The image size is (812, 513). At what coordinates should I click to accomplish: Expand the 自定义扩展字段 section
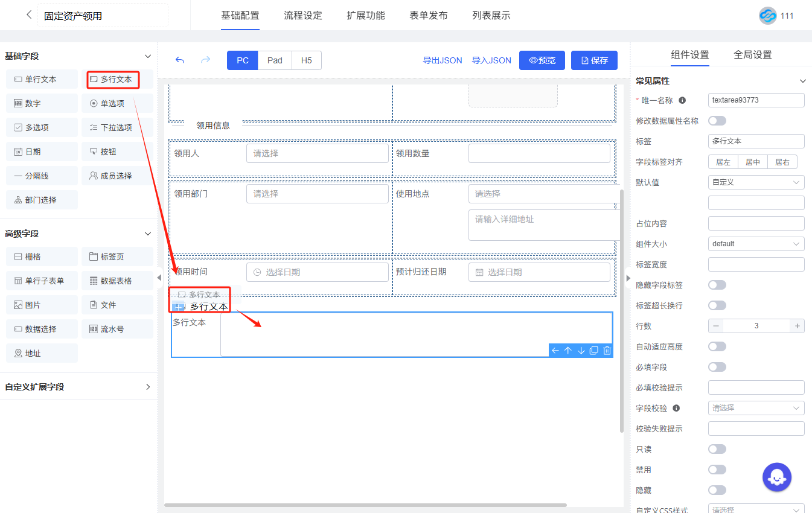148,387
